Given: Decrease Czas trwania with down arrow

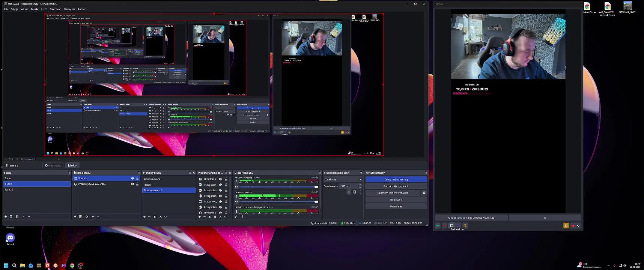Looking at the screenshot, I should [x=360, y=187].
